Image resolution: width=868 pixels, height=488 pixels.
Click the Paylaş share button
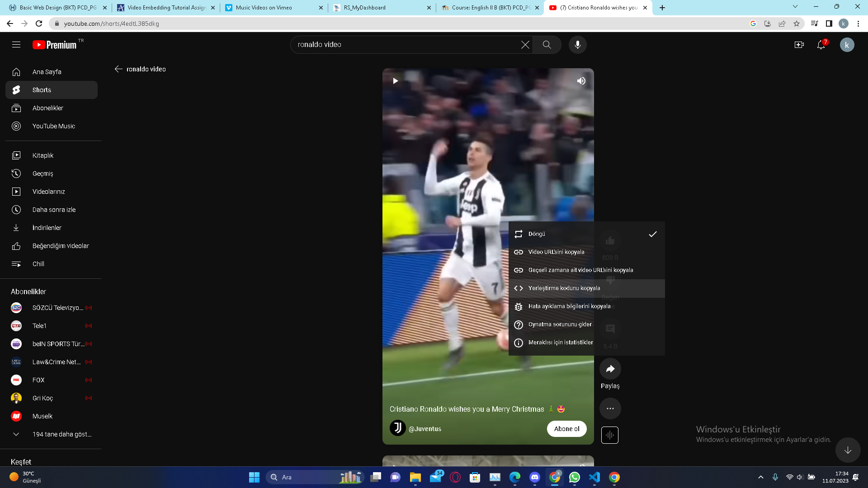[x=610, y=369]
